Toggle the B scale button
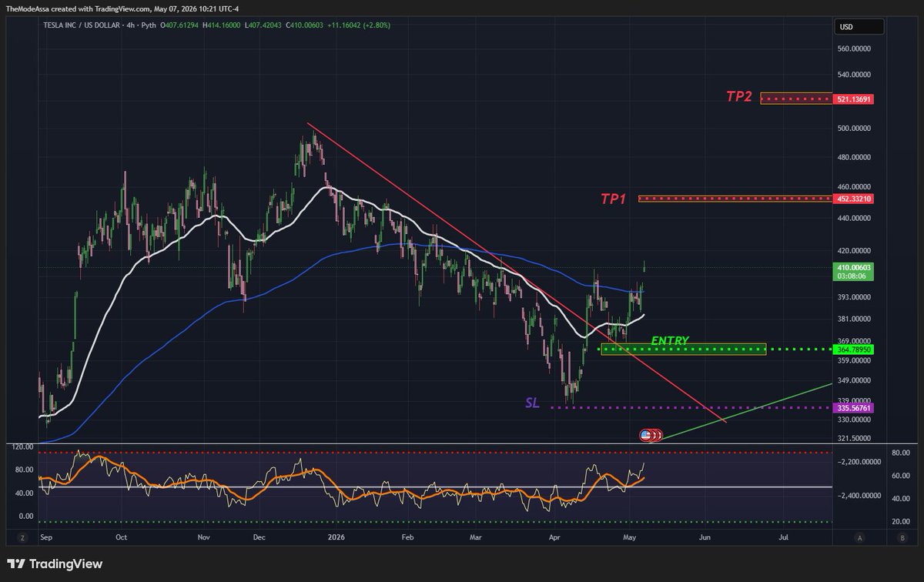 tap(902, 537)
